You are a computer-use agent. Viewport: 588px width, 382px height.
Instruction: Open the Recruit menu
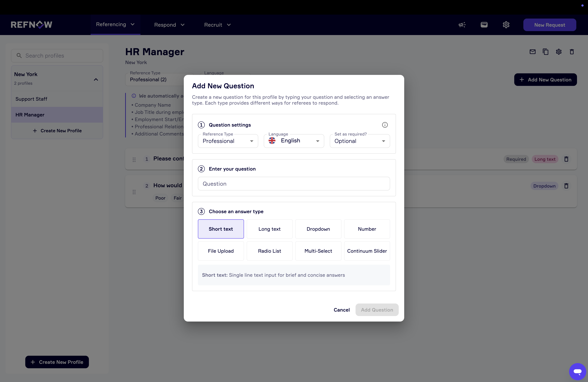tap(217, 25)
